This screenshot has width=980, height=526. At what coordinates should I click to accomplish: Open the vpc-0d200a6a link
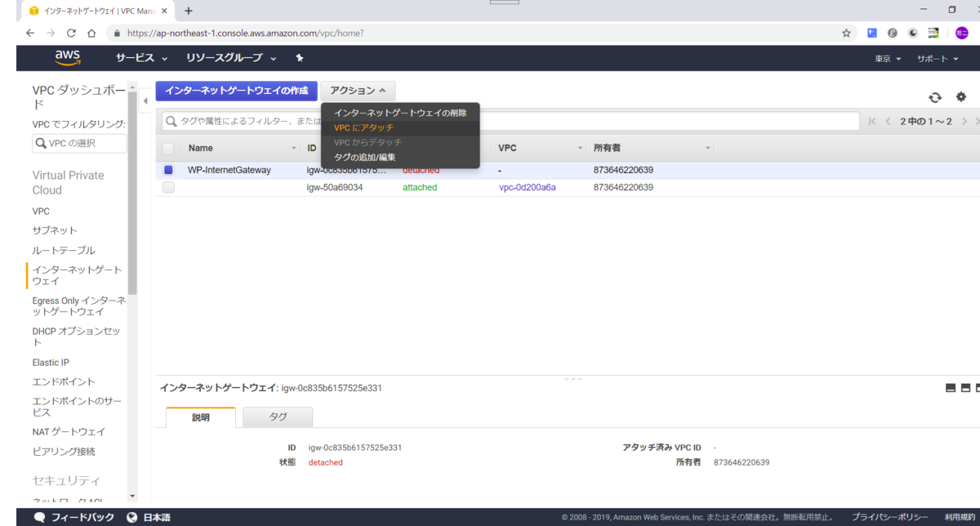(x=526, y=186)
